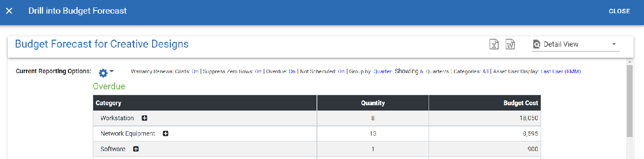Expand the Network Equipment category row
Image resolution: width=644 pixels, height=159 pixels.
tap(166, 133)
